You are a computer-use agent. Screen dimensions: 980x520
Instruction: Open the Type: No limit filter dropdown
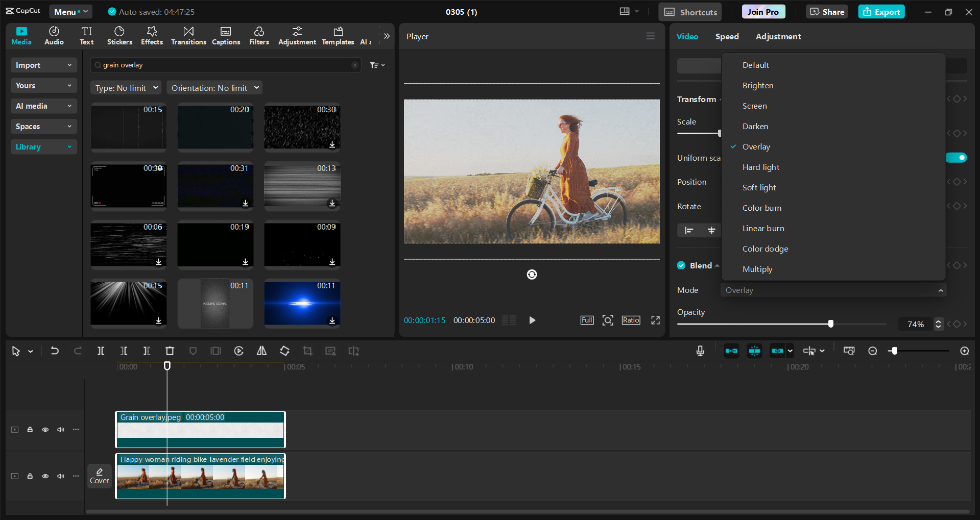click(126, 87)
